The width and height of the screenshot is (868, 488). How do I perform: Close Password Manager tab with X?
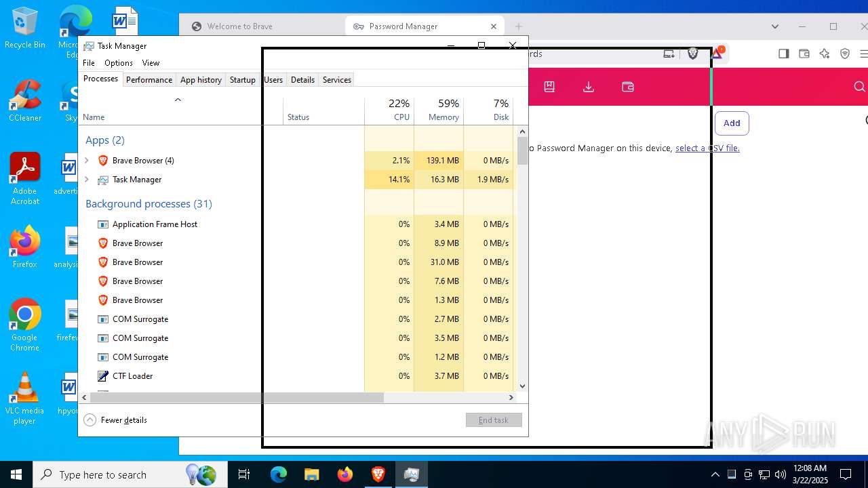(x=494, y=26)
